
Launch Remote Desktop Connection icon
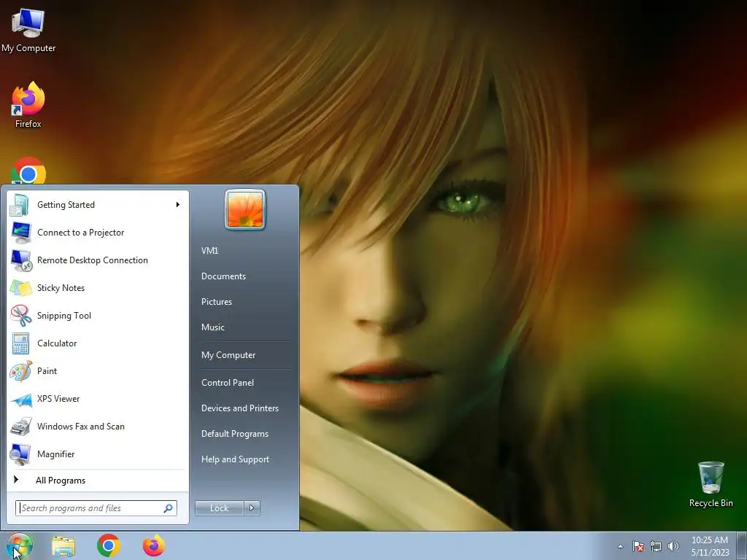pyautogui.click(x=20, y=260)
